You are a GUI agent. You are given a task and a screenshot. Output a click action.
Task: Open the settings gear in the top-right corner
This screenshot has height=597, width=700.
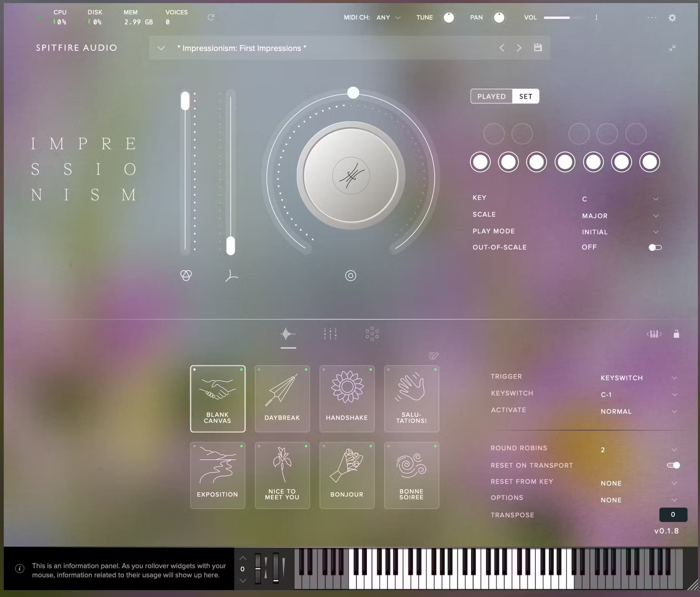[672, 18]
